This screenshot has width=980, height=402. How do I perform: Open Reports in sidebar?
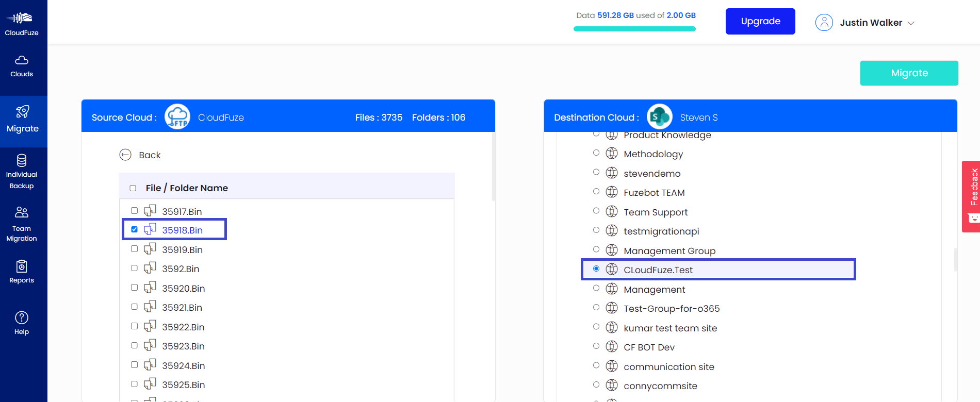click(22, 272)
